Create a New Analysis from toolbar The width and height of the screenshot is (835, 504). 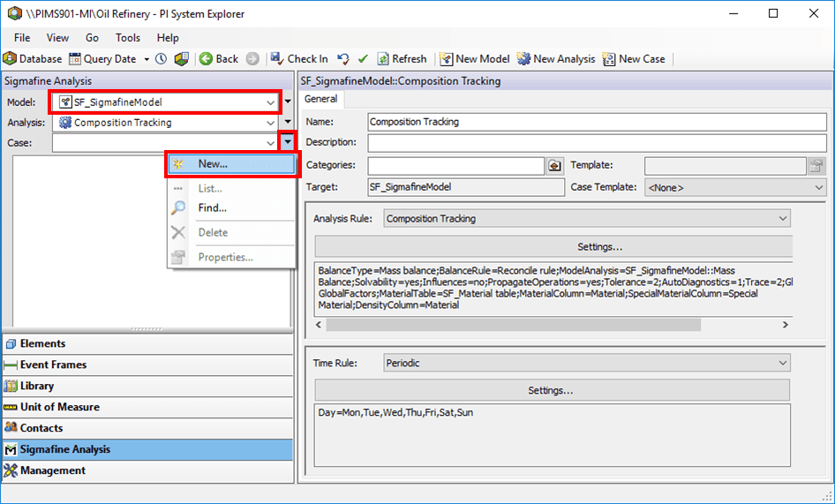(556, 58)
